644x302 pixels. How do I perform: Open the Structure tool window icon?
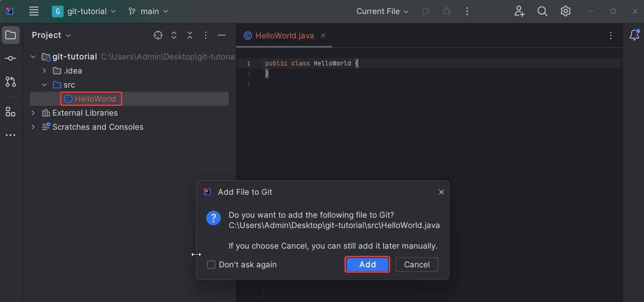[x=10, y=112]
